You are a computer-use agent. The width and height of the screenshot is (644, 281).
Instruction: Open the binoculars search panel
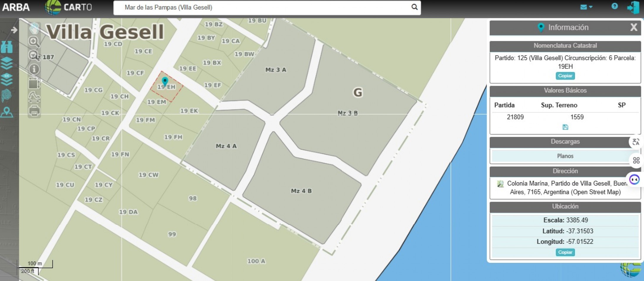coord(7,47)
